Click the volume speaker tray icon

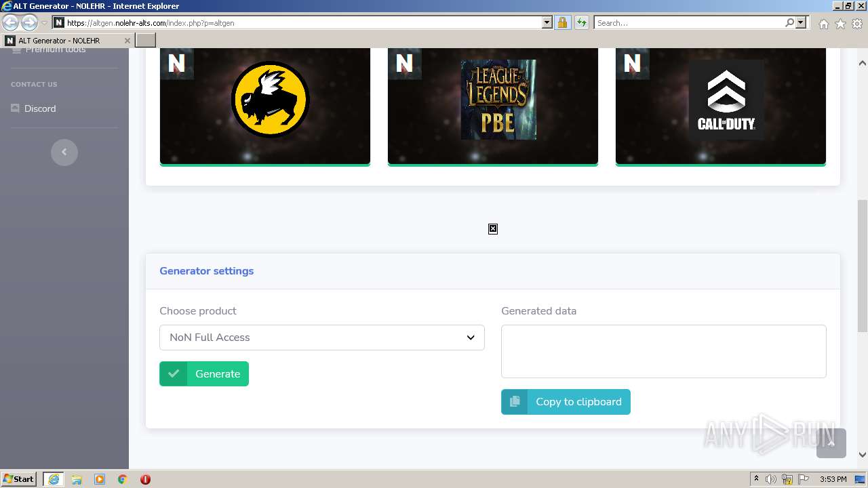pos(771,479)
